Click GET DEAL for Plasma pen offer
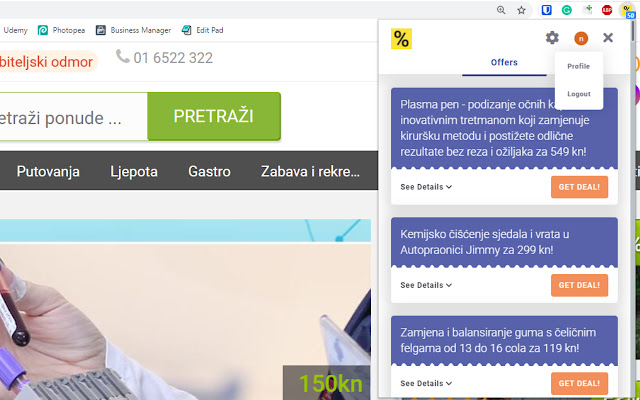The height and width of the screenshot is (400, 640). [x=579, y=187]
